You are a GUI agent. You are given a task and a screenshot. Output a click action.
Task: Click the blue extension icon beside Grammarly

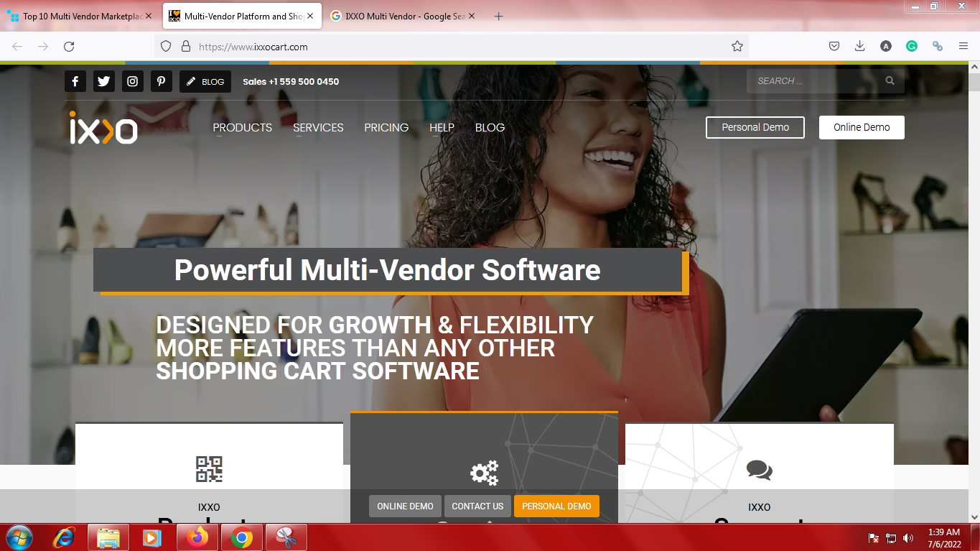(938, 46)
